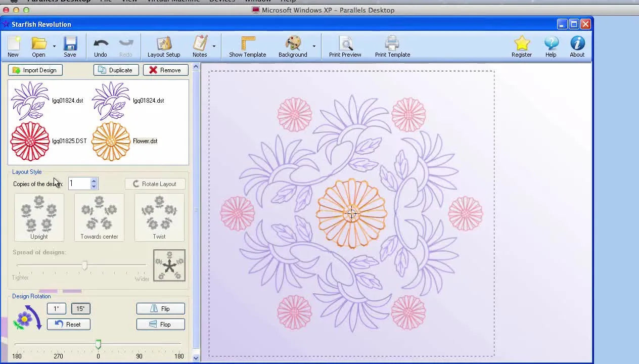Viewport: 639px width, 364px height.
Task: Select the Towards center layout style
Action: pyautogui.click(x=99, y=217)
